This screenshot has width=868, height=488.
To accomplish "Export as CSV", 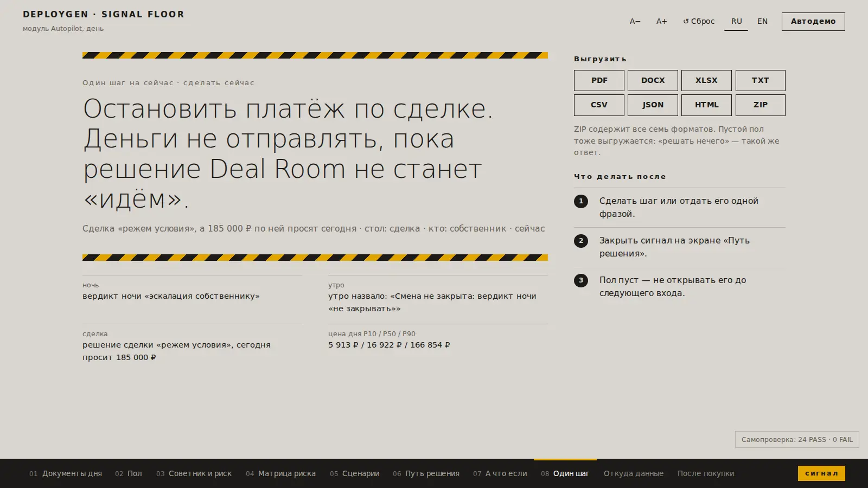I will pos(599,105).
